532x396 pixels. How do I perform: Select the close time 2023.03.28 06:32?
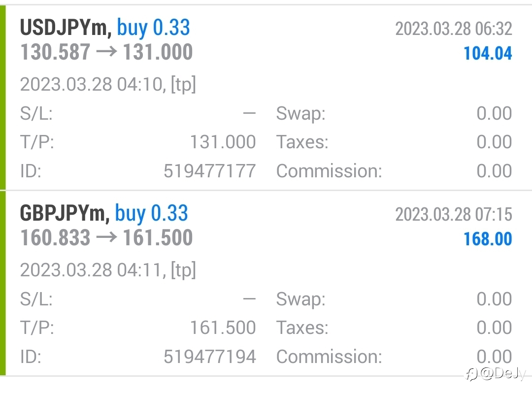[x=454, y=29]
